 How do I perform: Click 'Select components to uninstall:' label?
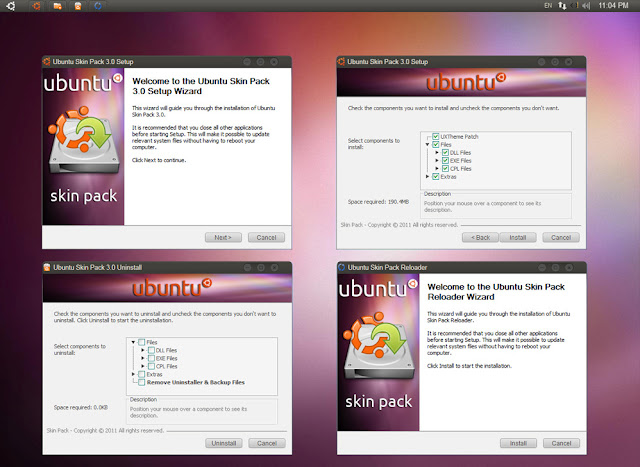pos(80,349)
